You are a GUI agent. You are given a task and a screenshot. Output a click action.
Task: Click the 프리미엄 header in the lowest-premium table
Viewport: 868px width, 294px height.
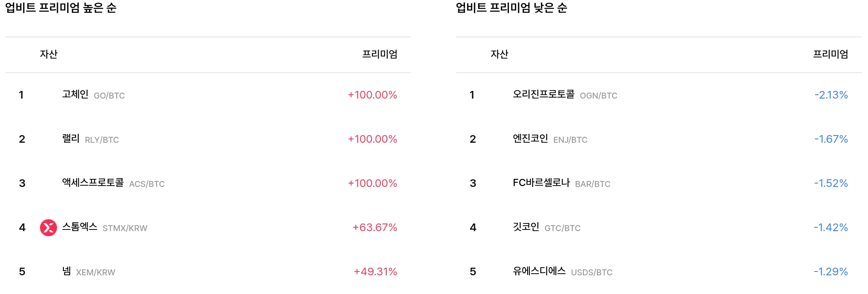[x=831, y=54]
